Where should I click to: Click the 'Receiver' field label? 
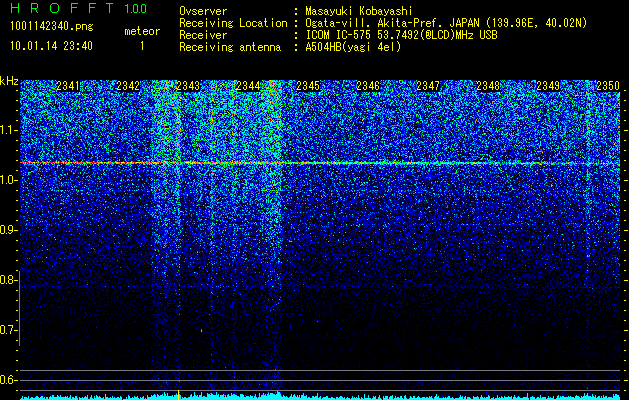click(203, 35)
